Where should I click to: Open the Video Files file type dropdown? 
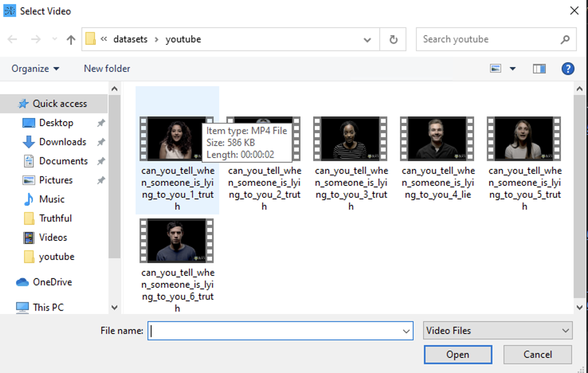[497, 330]
